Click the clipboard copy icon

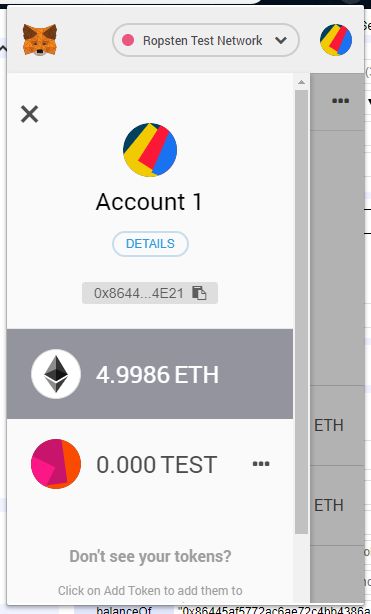(199, 293)
